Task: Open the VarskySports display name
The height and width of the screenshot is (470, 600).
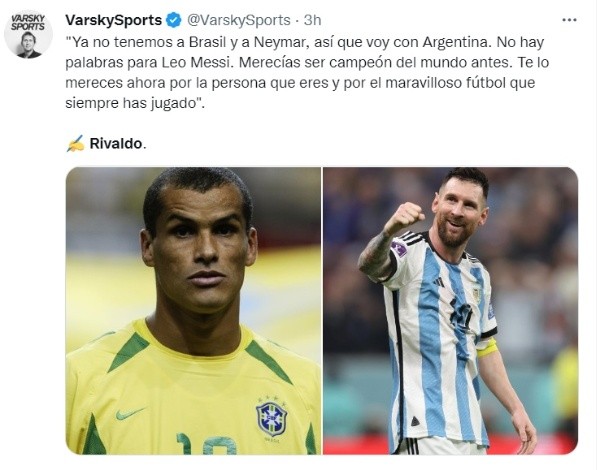Action: (113, 20)
